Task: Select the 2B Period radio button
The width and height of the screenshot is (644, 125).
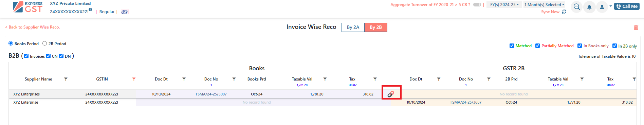Action: click(x=44, y=43)
